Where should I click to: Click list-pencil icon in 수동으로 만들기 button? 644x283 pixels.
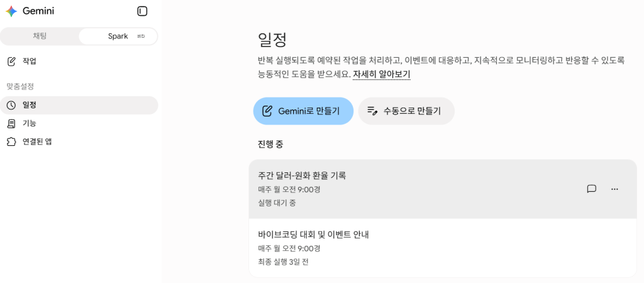pos(372,111)
